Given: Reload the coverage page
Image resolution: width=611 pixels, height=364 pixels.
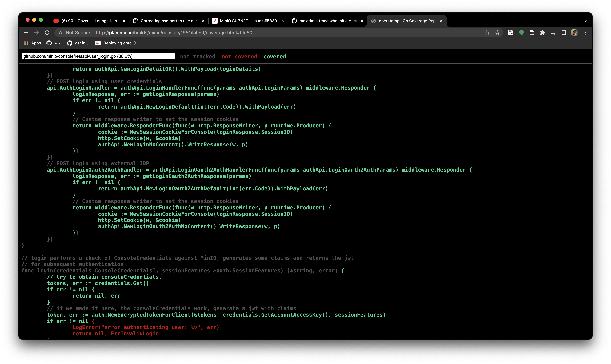Looking at the screenshot, I should coord(47,33).
